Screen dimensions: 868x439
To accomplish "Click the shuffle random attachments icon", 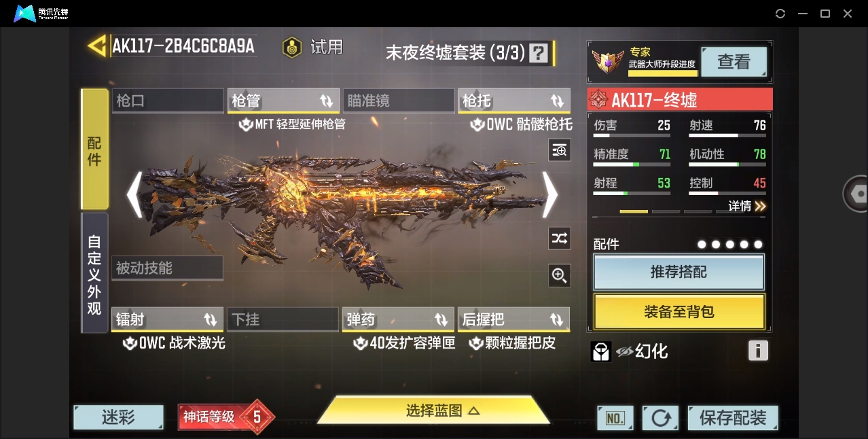I will coord(560,238).
